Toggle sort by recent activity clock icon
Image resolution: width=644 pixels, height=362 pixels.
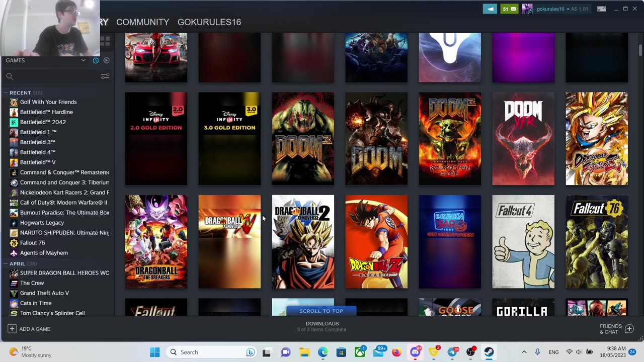point(96,60)
